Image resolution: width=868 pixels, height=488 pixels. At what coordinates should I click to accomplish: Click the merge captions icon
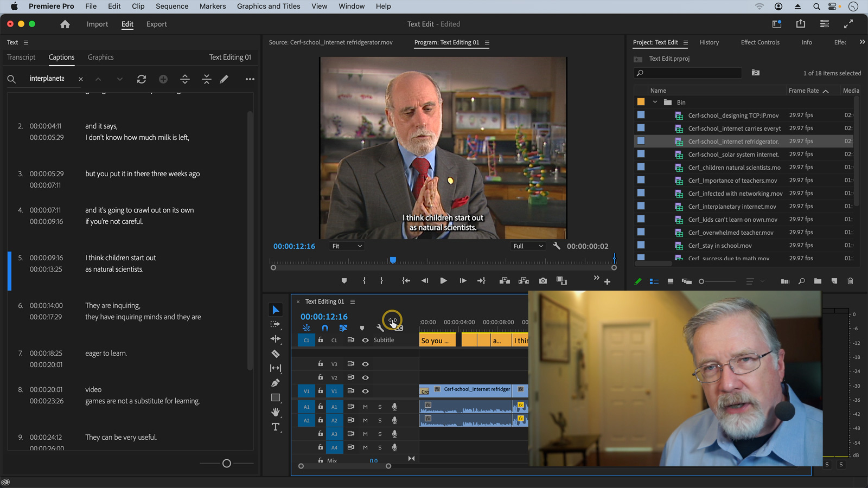[207, 79]
